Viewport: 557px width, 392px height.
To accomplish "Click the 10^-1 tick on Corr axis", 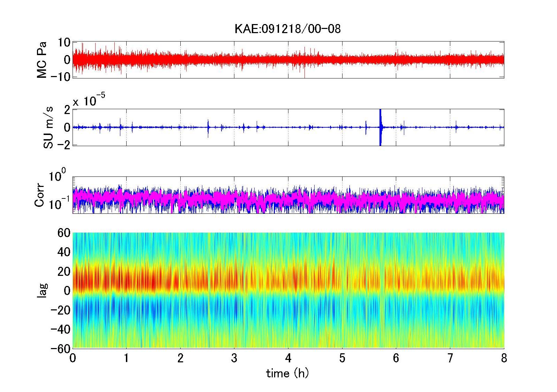I will click(x=59, y=203).
